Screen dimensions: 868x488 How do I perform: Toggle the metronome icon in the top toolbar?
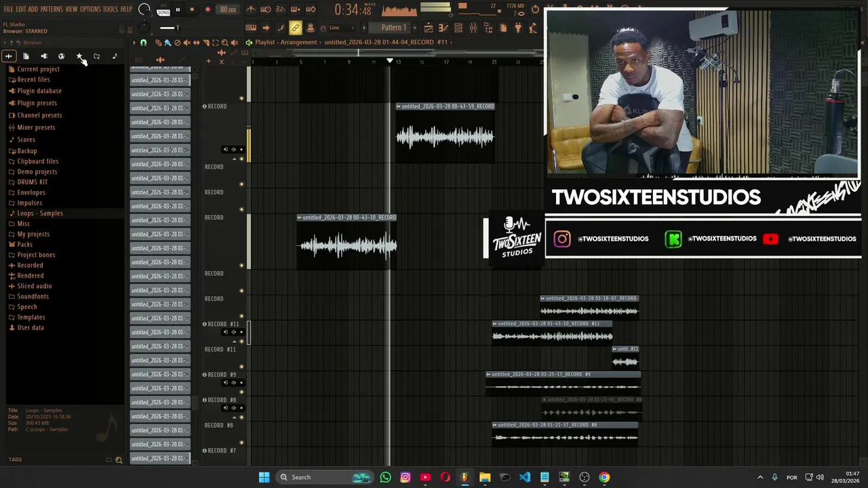point(251,9)
